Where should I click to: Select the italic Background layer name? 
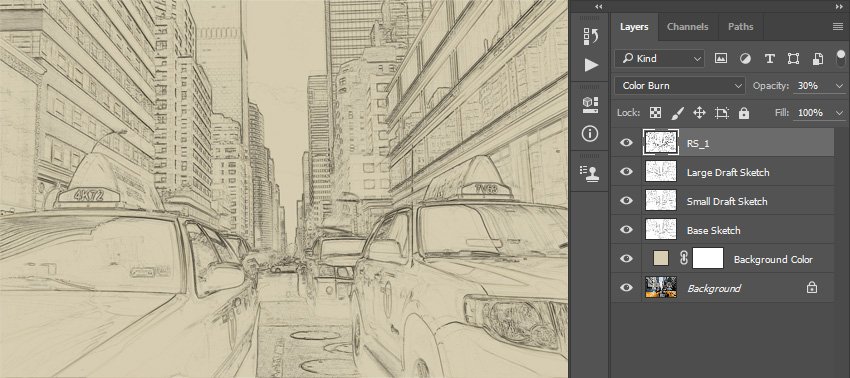tap(714, 289)
